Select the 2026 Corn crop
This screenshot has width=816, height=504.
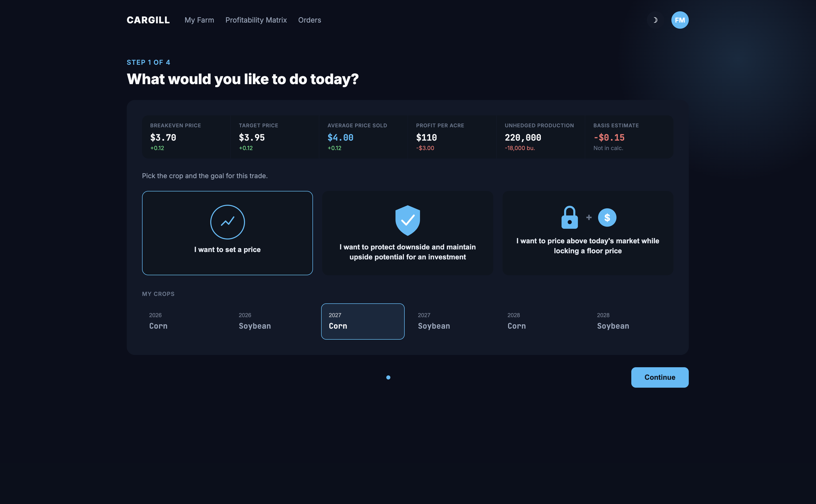click(x=184, y=321)
